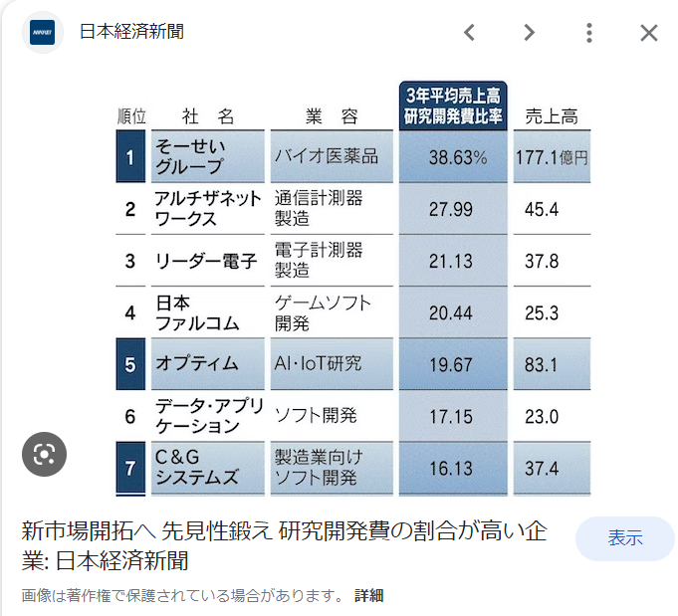Image resolution: width=678 pixels, height=616 pixels.
Task: Click the 順位 column header
Action: (x=131, y=116)
